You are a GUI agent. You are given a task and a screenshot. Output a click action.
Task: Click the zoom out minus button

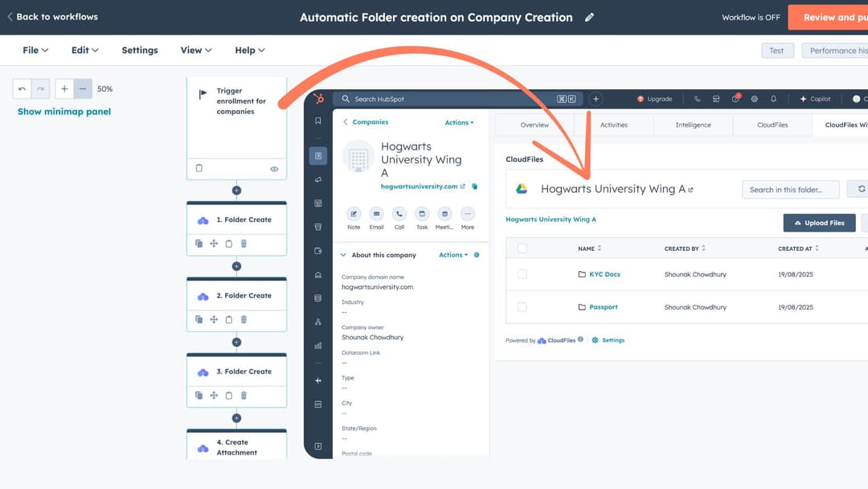click(83, 89)
